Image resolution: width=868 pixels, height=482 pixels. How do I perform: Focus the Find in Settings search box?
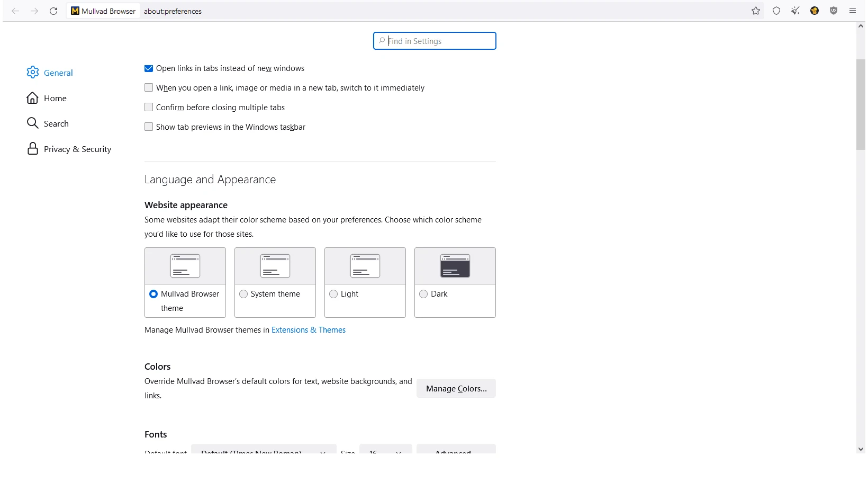pyautogui.click(x=435, y=41)
